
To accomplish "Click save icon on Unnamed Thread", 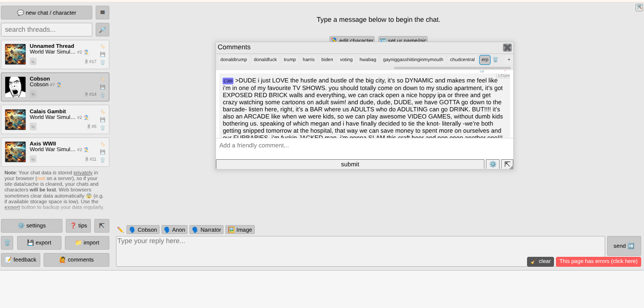I will (103, 54).
